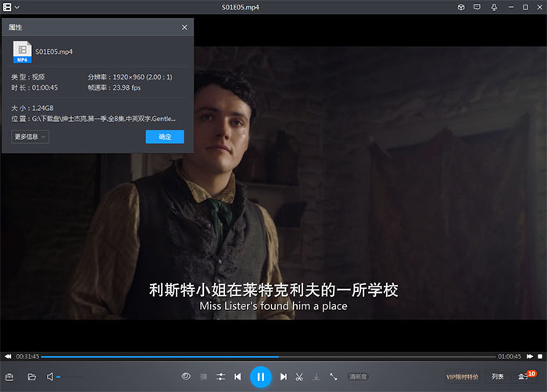Expand the 更多信息 dropdown
Image resolution: width=547 pixels, height=392 pixels.
click(31, 137)
